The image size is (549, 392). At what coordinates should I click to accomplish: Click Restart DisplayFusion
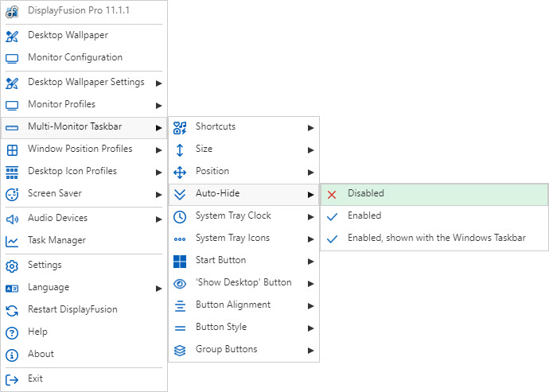[x=72, y=310]
